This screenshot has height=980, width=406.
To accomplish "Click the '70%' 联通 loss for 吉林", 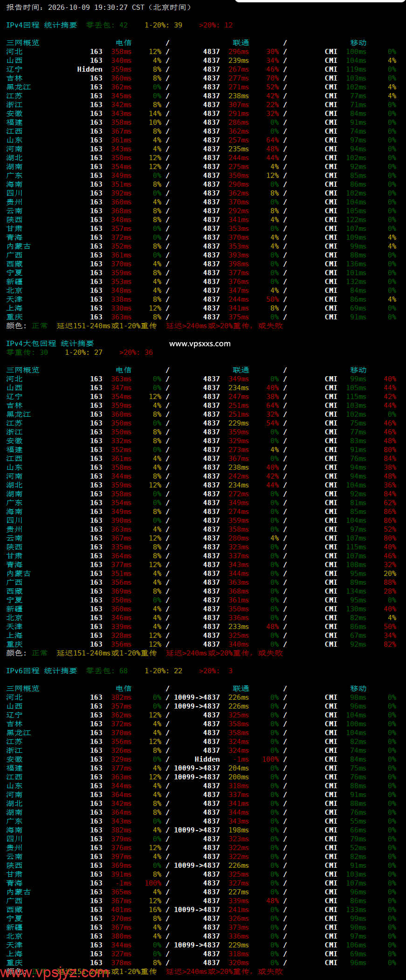I will pyautogui.click(x=273, y=78).
